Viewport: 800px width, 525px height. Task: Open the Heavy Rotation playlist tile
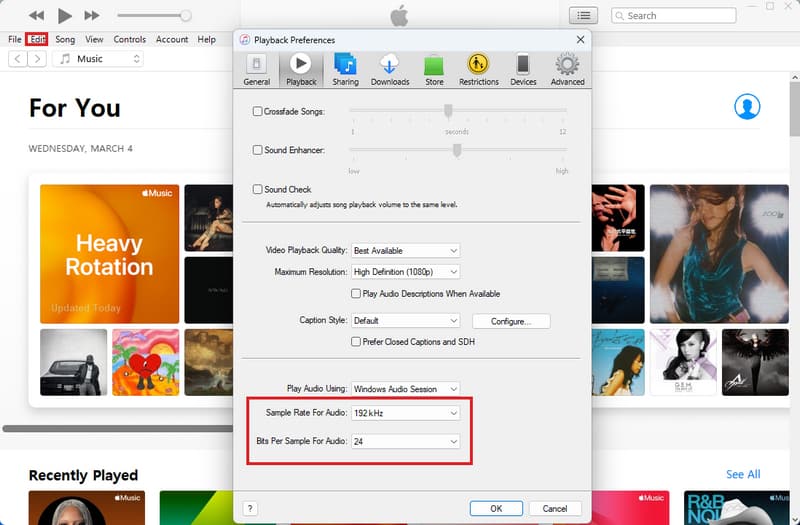tap(109, 254)
